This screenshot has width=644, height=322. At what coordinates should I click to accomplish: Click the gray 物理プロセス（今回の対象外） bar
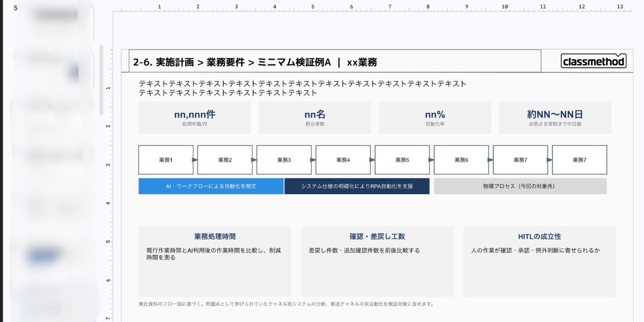tap(521, 186)
